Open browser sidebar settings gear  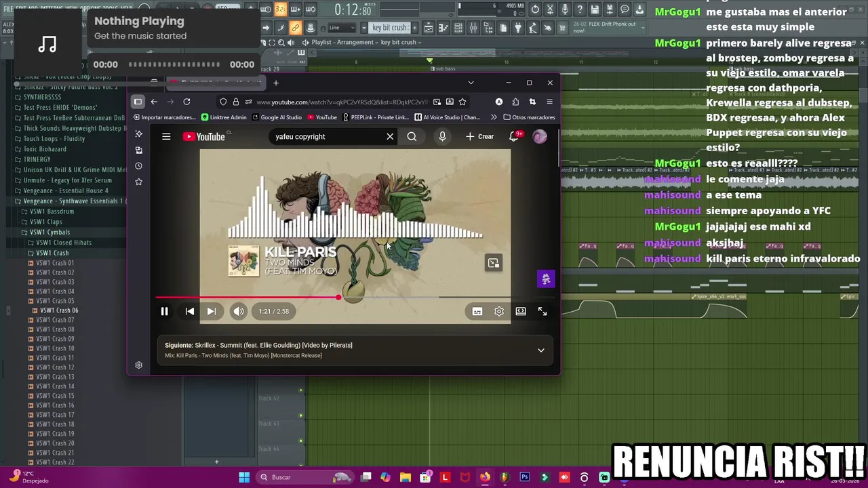point(138,365)
